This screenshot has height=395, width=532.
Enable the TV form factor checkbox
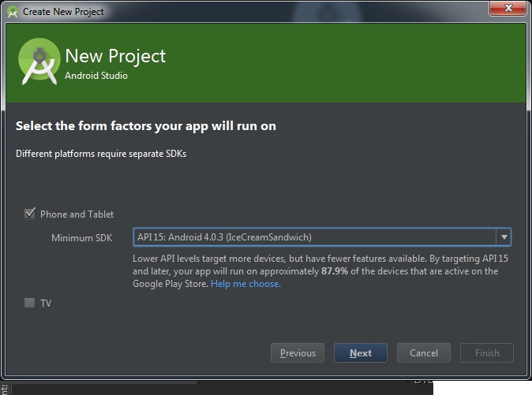coord(29,303)
